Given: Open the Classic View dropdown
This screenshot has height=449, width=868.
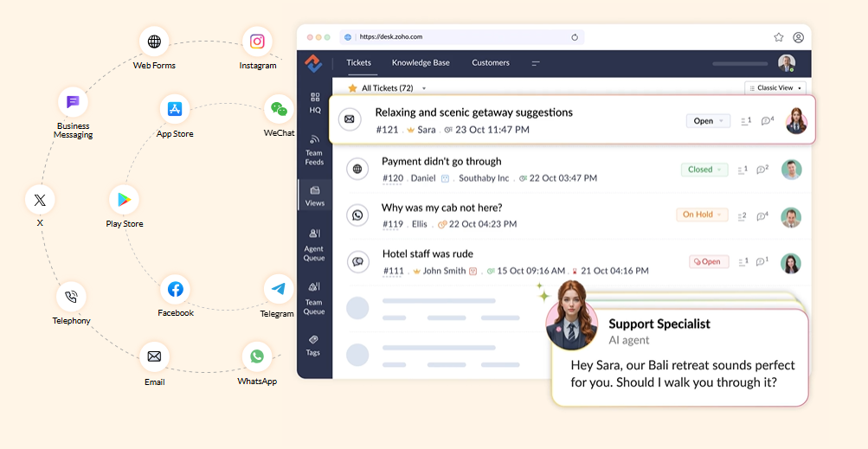Looking at the screenshot, I should tap(775, 88).
